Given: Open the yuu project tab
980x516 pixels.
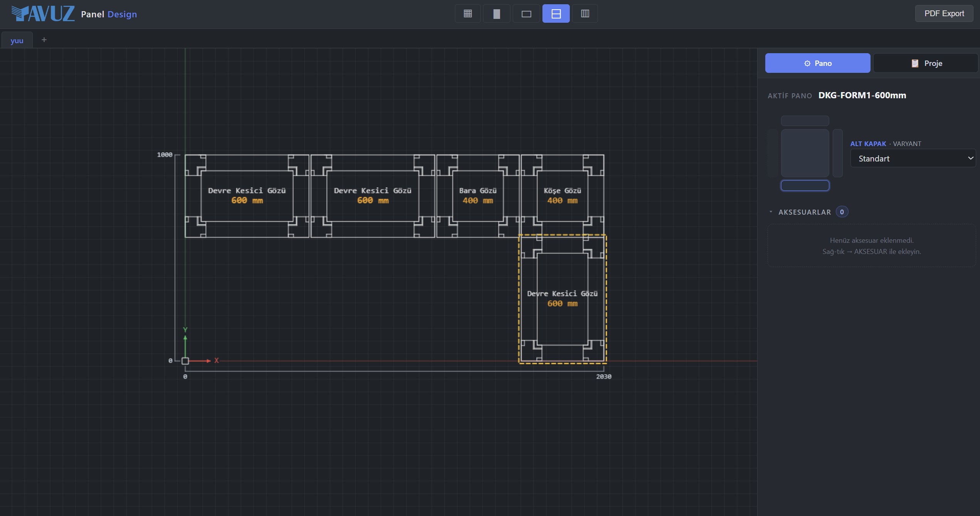Looking at the screenshot, I should click(x=17, y=40).
